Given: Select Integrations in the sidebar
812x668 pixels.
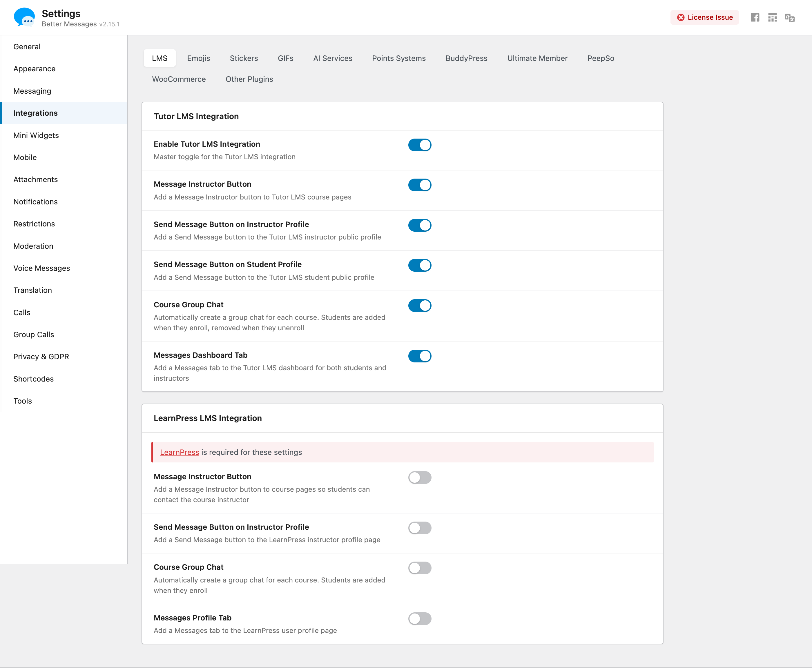Looking at the screenshot, I should 64,113.
